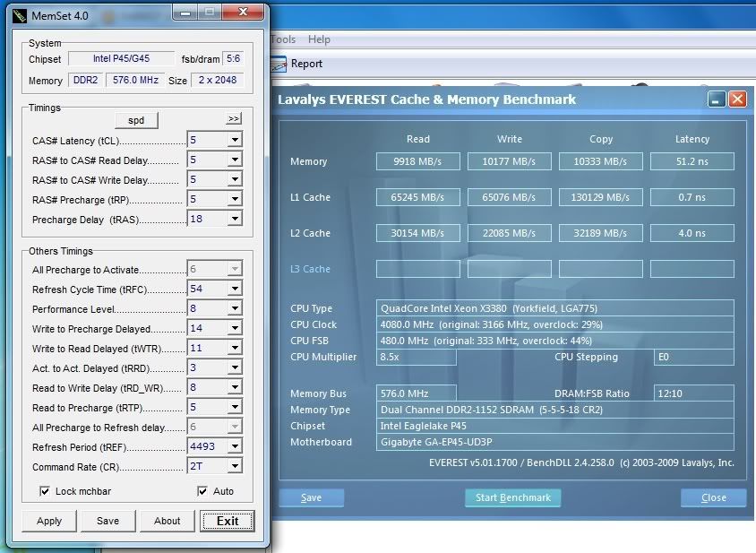Viewport: 756px width, 553px height.
Task: Click Memory Read value 9918 MB/s
Action: 418,161
